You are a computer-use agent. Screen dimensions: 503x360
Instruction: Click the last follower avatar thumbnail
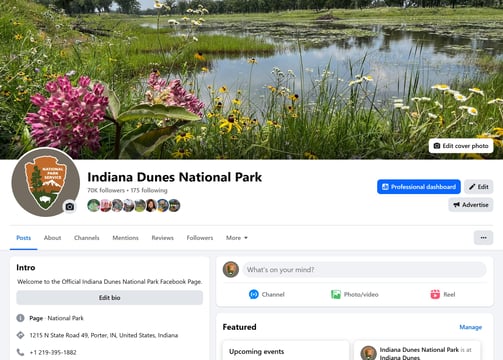[x=174, y=205]
